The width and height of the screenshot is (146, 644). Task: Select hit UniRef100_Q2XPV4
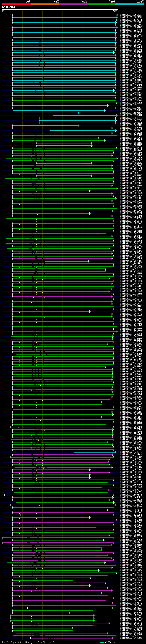point(131,30)
